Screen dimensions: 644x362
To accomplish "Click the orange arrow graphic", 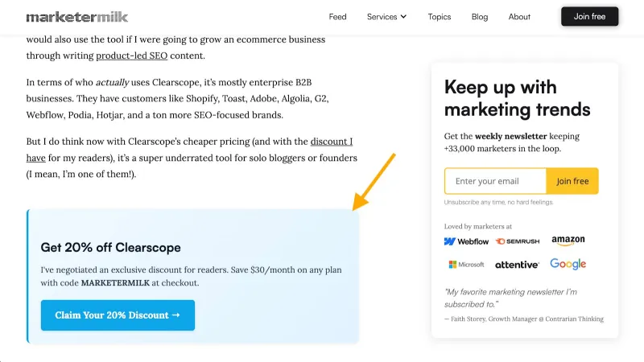I will [374, 182].
